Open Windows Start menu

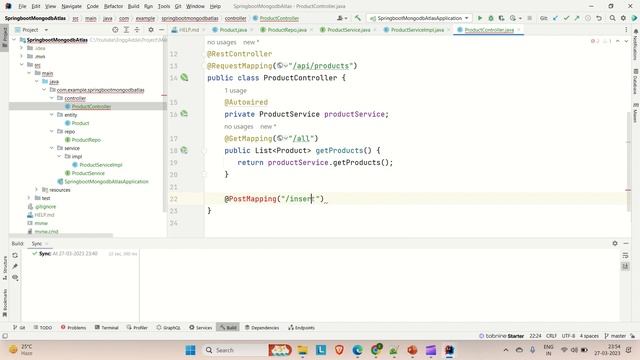coord(190,350)
